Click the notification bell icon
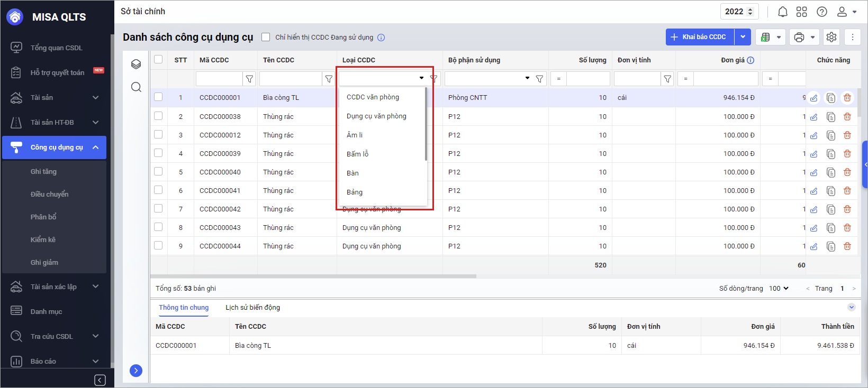The height and width of the screenshot is (388, 868). point(782,12)
